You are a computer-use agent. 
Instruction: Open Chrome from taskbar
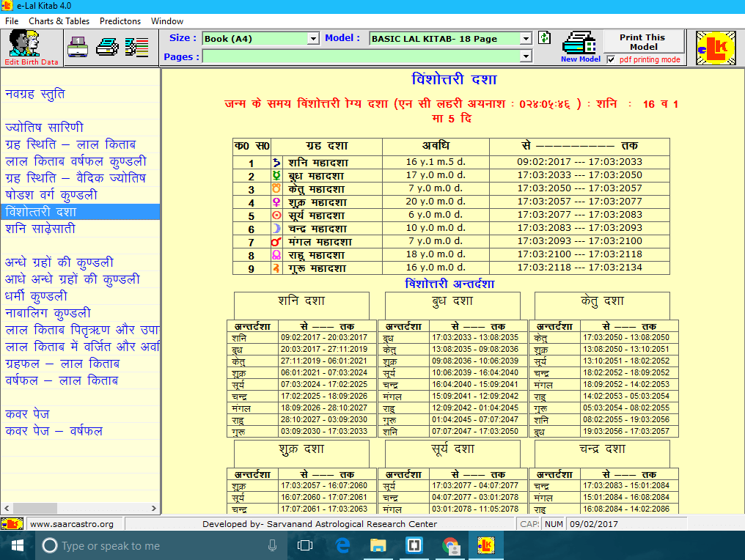coord(450,546)
